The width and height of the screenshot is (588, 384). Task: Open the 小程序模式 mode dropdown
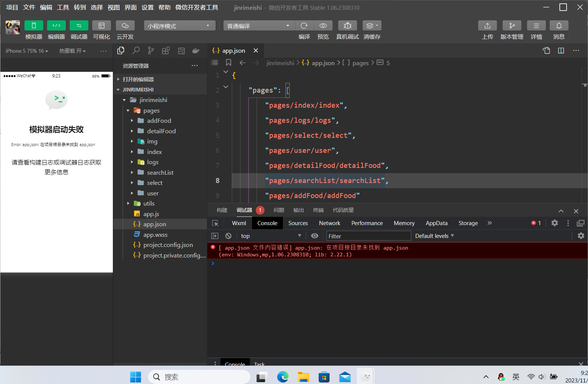tap(179, 26)
